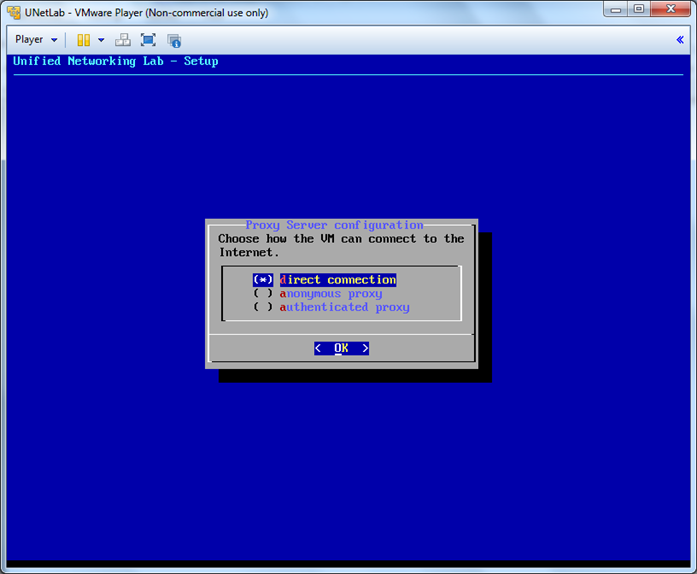Open the Player menu
This screenshot has height=574, width=697.
36,40
